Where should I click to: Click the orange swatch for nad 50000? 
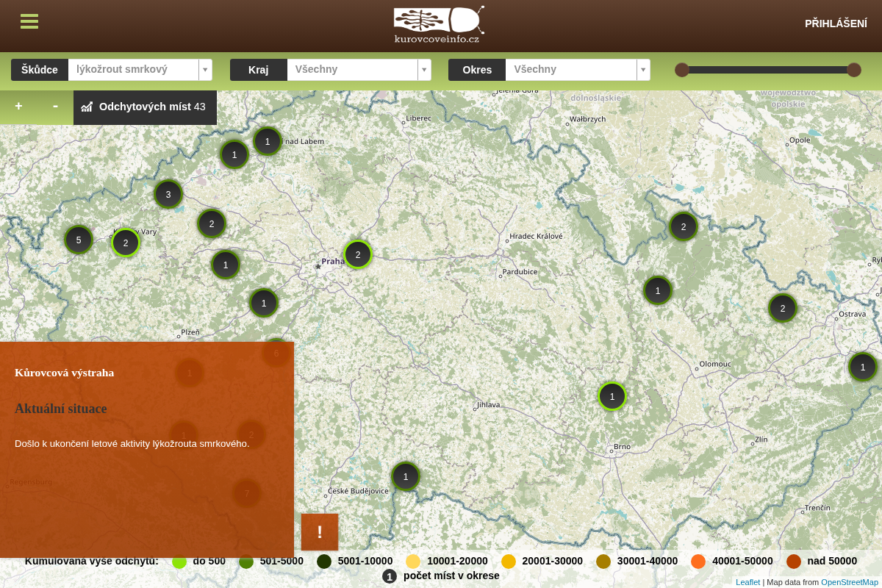[x=794, y=562]
